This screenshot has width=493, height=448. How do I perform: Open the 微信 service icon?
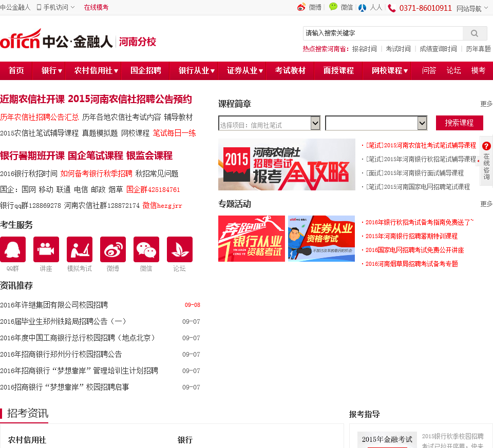[x=146, y=249]
